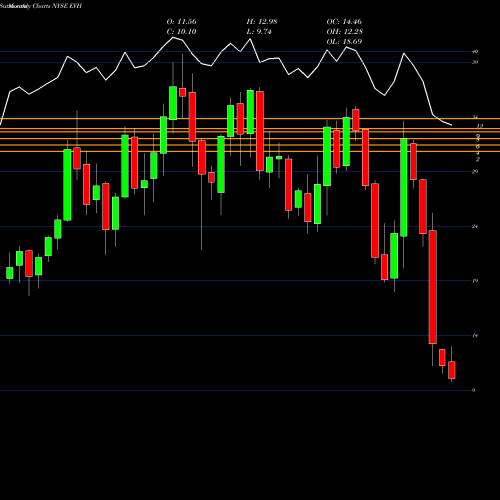The image size is (500, 500).
Task: Click the 'L: 9.74' low value
Action: click(259, 32)
